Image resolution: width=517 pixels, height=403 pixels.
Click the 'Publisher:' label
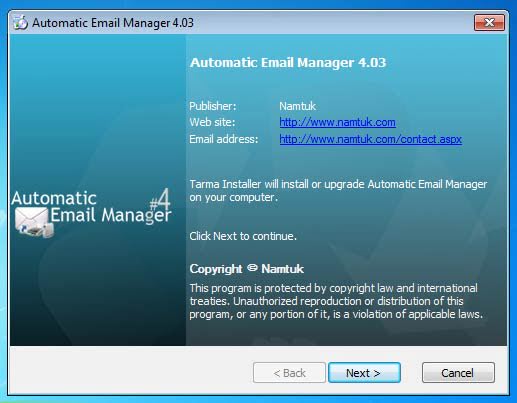[x=213, y=106]
